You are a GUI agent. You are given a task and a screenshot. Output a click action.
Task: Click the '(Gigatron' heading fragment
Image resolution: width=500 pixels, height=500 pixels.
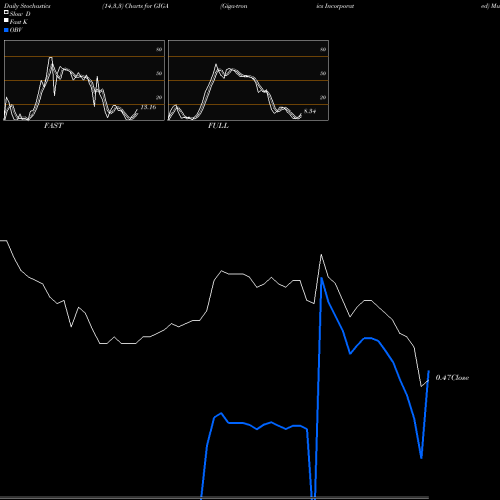(234, 6)
